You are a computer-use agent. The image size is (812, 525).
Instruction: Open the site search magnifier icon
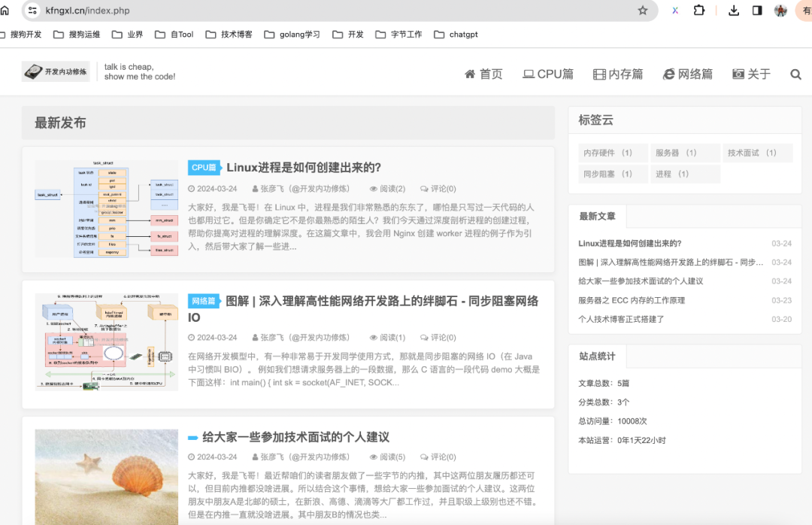(x=796, y=74)
